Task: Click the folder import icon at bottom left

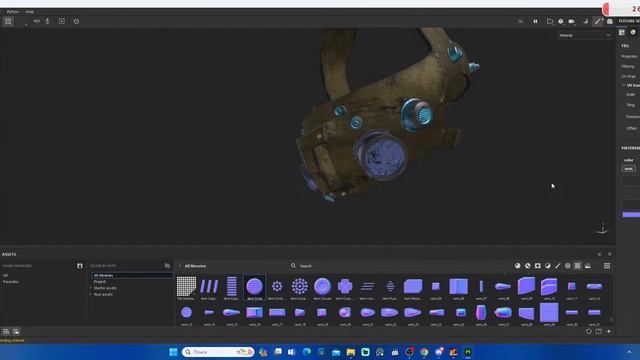Action: click(x=16, y=331)
